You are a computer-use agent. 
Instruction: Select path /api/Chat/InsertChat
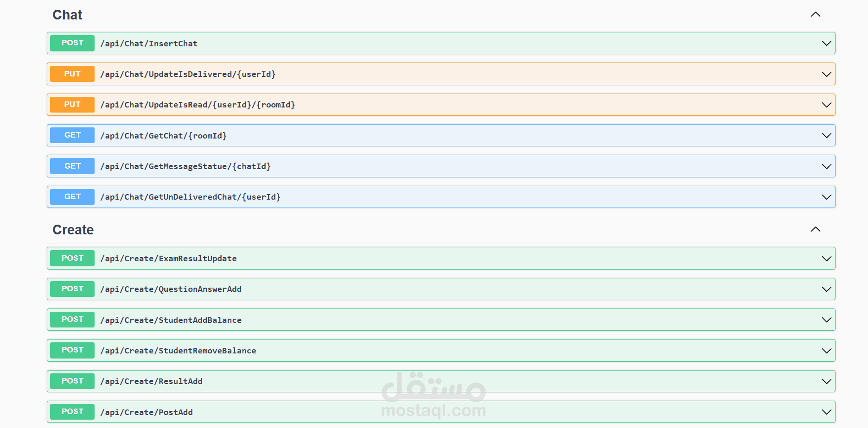149,44
